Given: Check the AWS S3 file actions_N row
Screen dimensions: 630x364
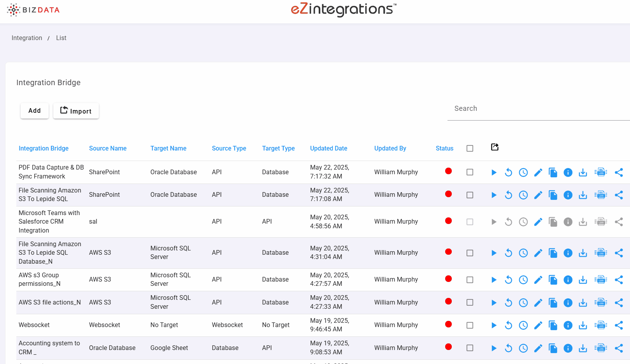Looking at the screenshot, I should [470, 303].
